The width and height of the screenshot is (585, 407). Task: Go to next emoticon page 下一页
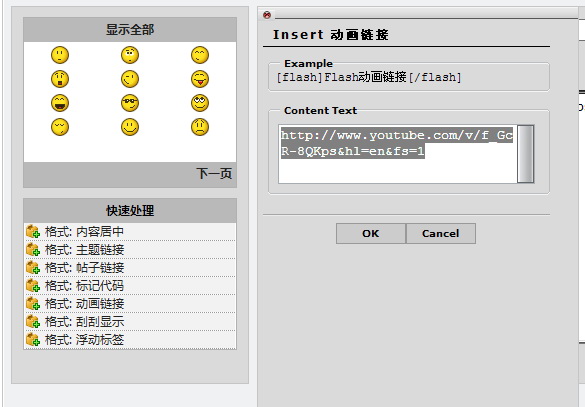point(214,173)
